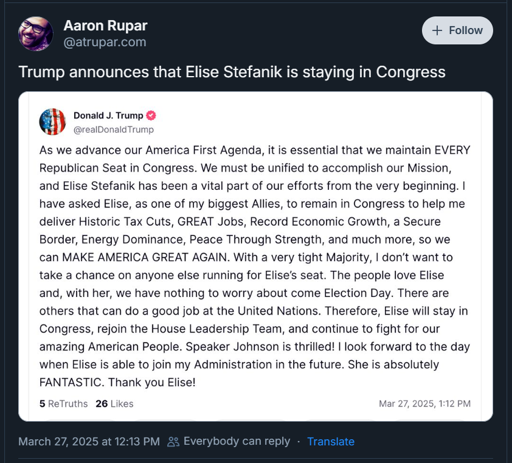The width and height of the screenshot is (512, 463).
Task: Open Aaron Rupar's profile avatar
Action: (x=35, y=34)
